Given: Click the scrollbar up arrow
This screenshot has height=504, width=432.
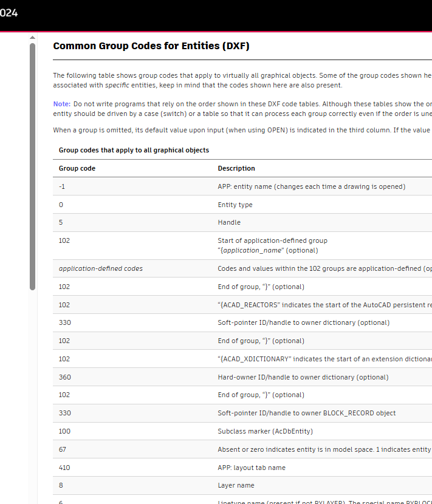Looking at the screenshot, I should tap(32, 38).
